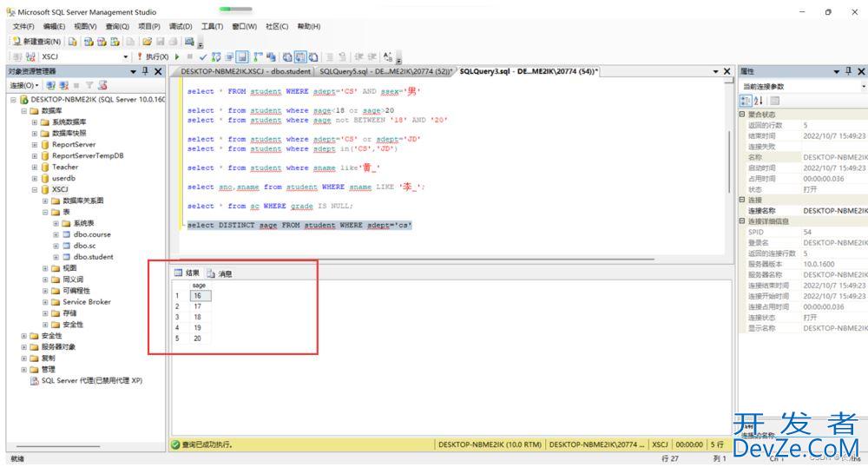
Task: Toggle Include Actual Execution Plan
Action: click(x=258, y=56)
